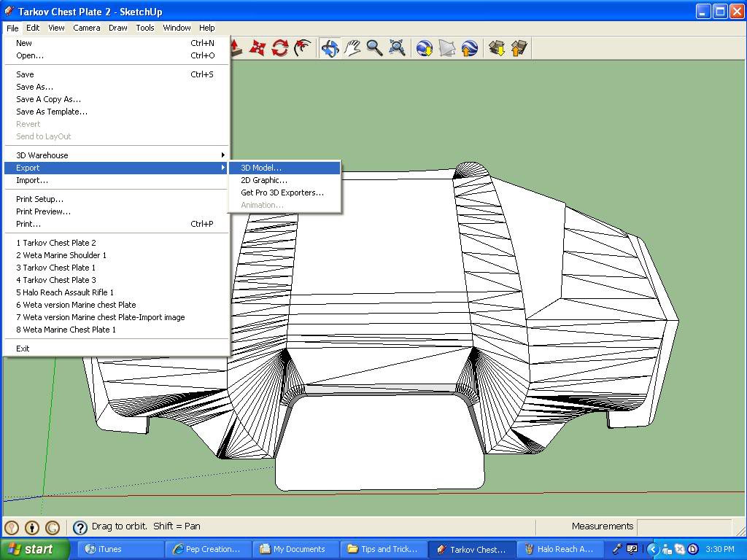Click the geo-location status icon
The width and height of the screenshot is (747, 560).
pos(12,527)
